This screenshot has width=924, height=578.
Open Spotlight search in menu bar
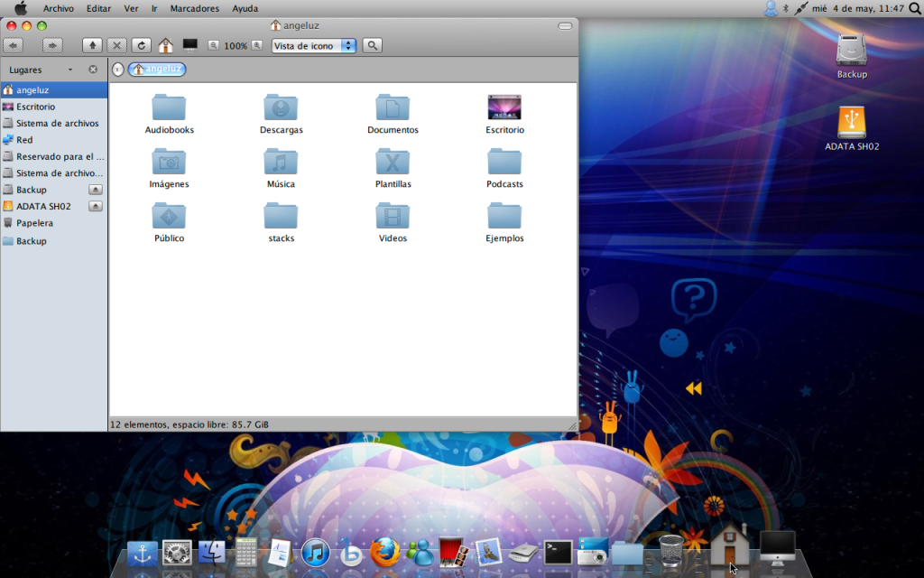point(915,8)
